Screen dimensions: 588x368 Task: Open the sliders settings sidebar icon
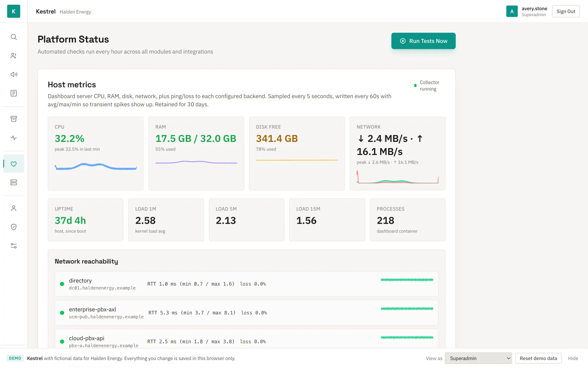[x=14, y=246]
